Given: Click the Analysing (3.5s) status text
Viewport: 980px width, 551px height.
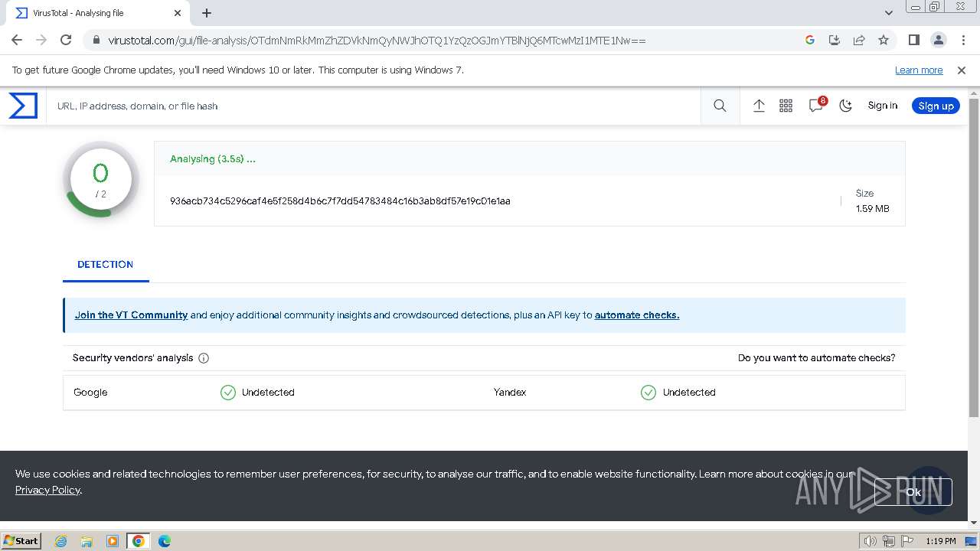Looking at the screenshot, I should click(x=213, y=159).
